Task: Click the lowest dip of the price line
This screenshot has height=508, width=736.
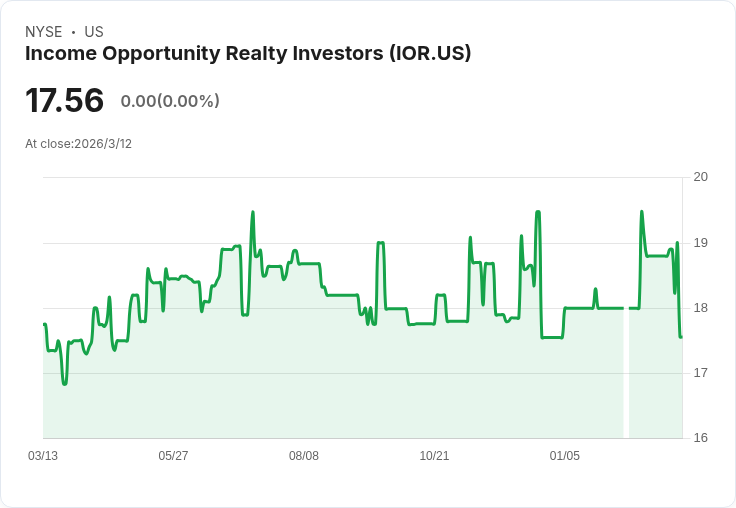Action: [x=65, y=383]
